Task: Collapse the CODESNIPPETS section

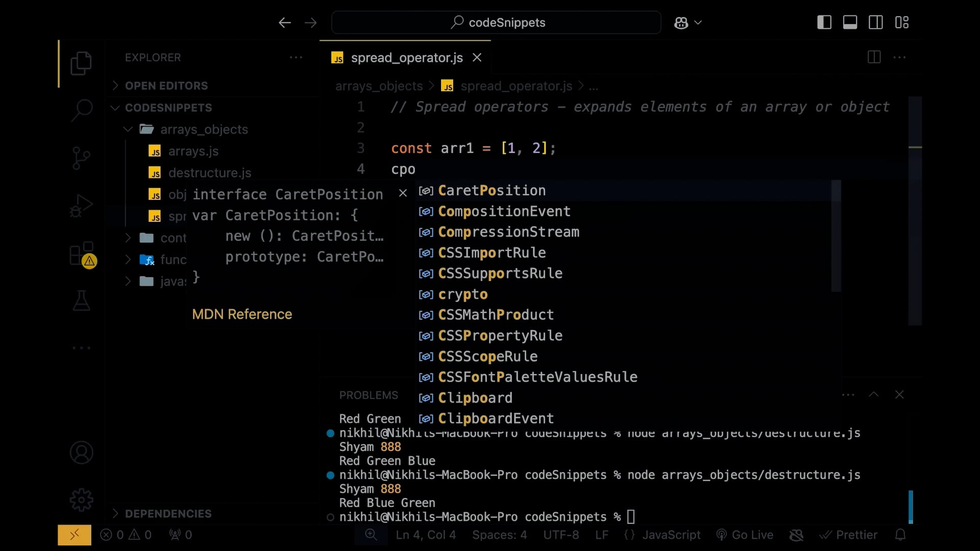Action: 168,108
